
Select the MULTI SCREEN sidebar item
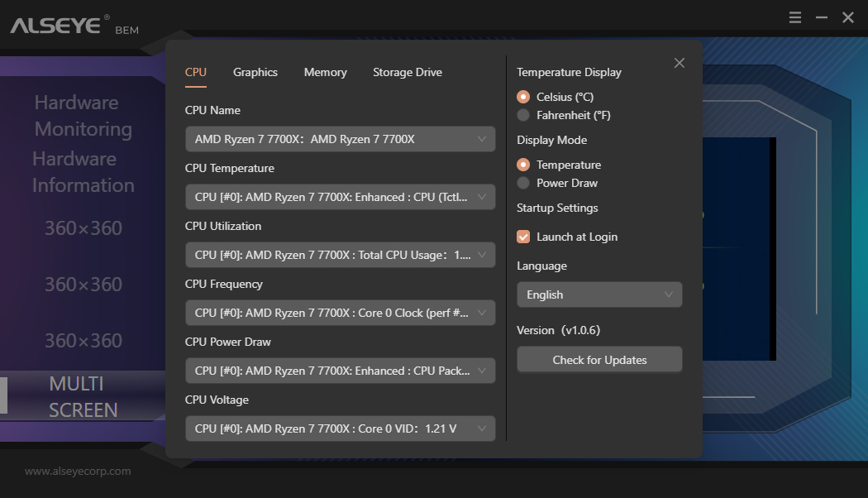(x=83, y=396)
